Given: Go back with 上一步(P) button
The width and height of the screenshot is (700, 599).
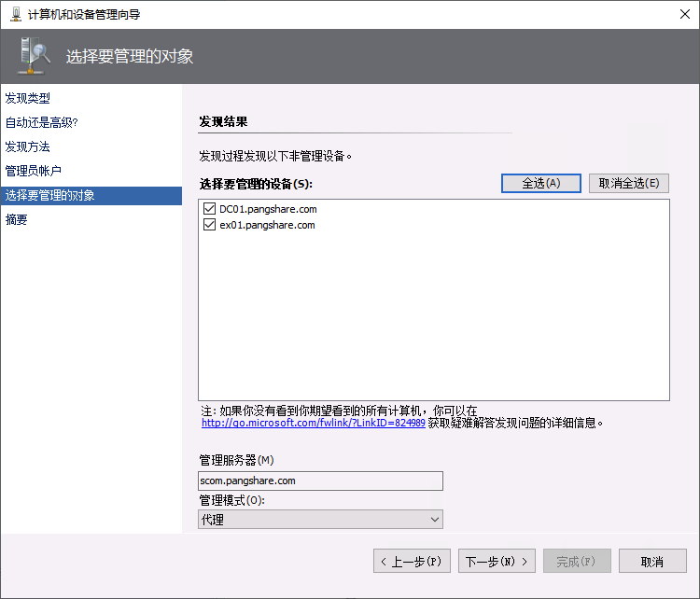Looking at the screenshot, I should (x=412, y=561).
